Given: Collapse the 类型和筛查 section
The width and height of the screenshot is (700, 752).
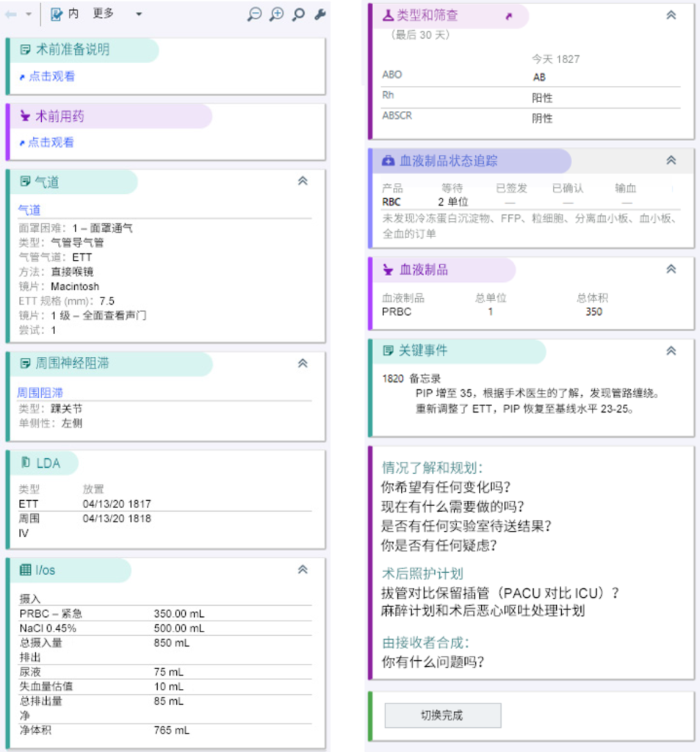Looking at the screenshot, I should (671, 15).
